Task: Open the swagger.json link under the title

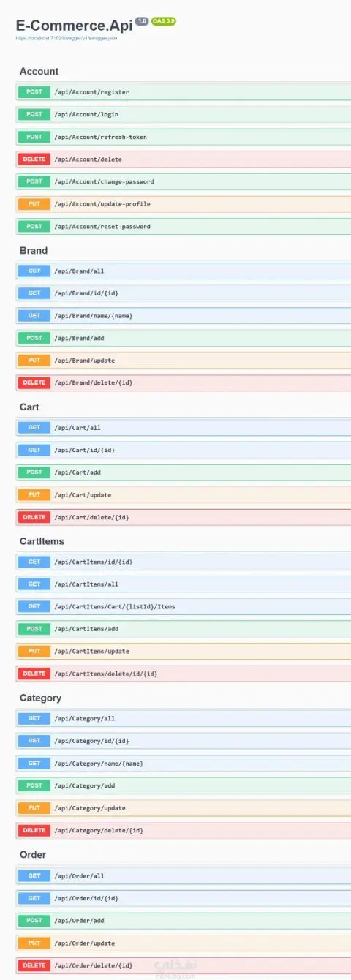Action: tap(67, 38)
